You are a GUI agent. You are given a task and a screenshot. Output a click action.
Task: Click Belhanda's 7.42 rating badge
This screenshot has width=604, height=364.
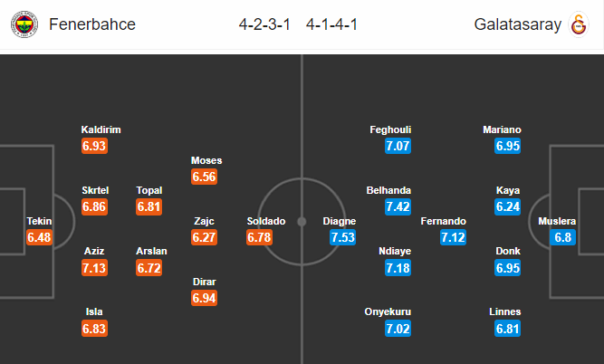[398, 206]
